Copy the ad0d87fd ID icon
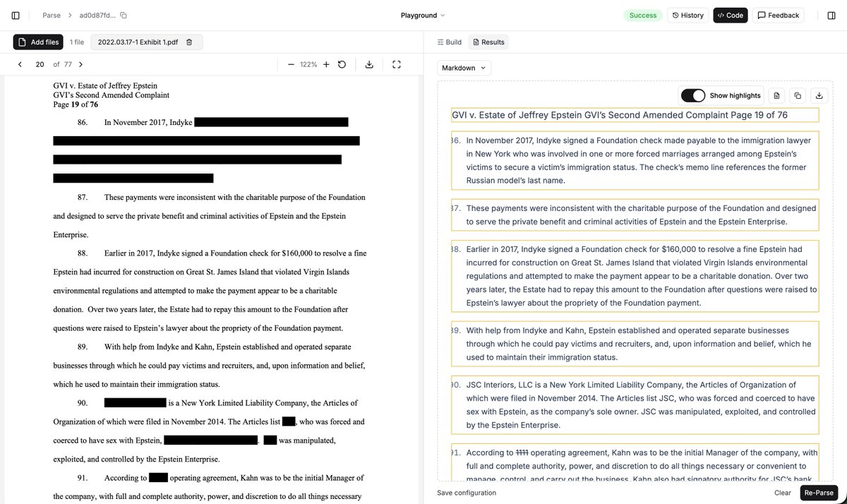The height and width of the screenshot is (504, 847). point(124,15)
